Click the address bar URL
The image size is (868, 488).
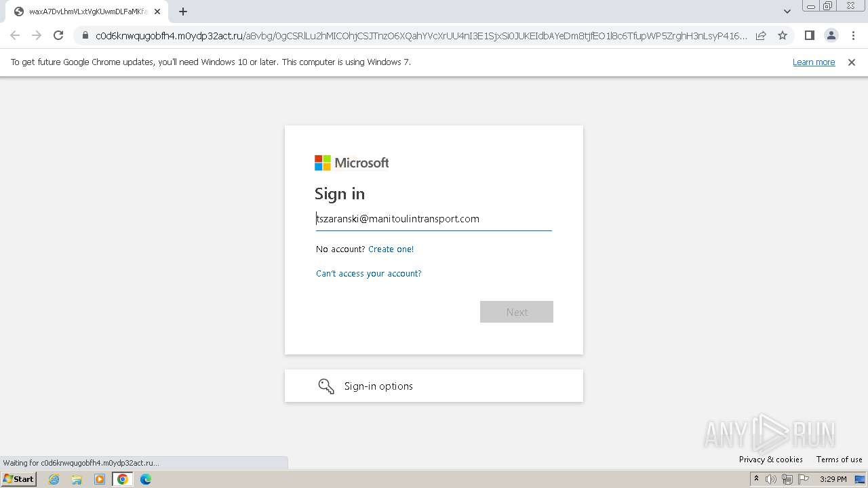tap(420, 35)
